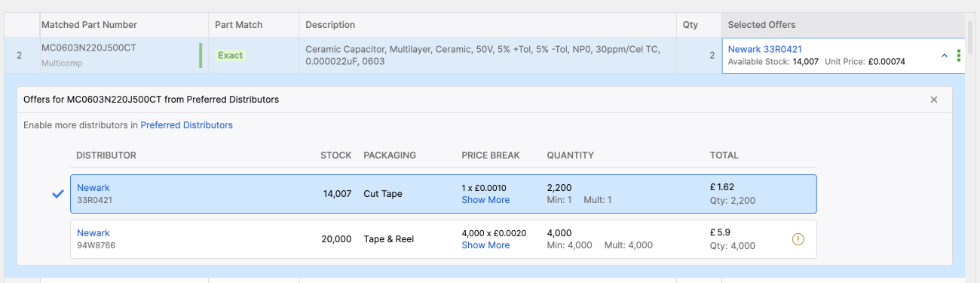Click the Tape & Reel packaging cell
The image size is (980, 283).
point(388,239)
